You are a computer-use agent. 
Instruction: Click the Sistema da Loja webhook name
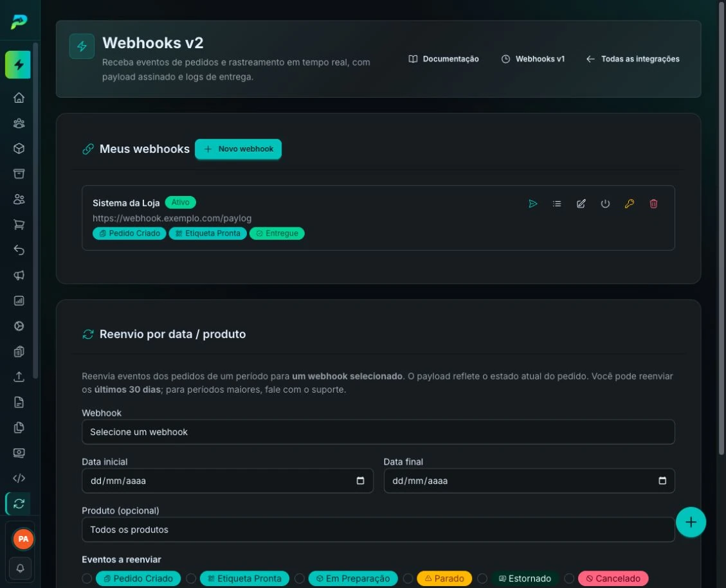pyautogui.click(x=126, y=203)
